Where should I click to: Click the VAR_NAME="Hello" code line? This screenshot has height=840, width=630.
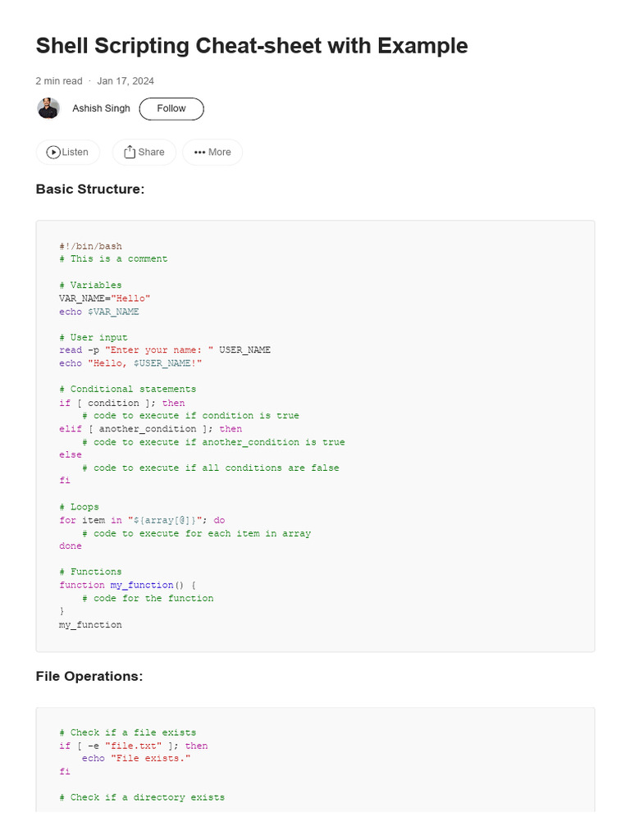coord(104,298)
